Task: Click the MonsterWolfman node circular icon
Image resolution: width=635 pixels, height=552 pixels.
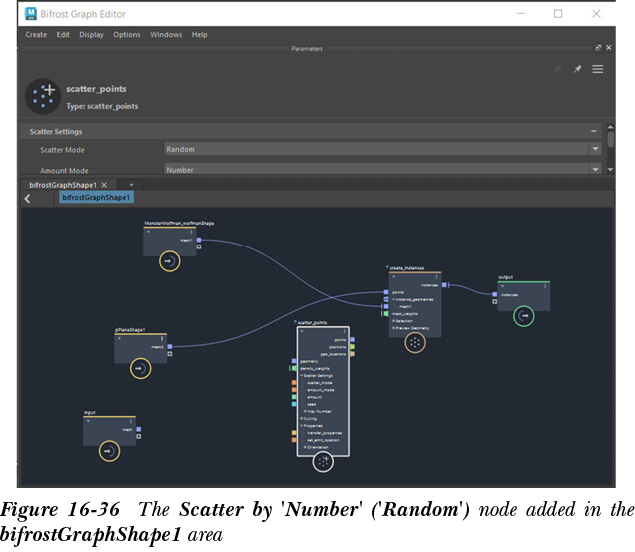Action: pyautogui.click(x=169, y=261)
